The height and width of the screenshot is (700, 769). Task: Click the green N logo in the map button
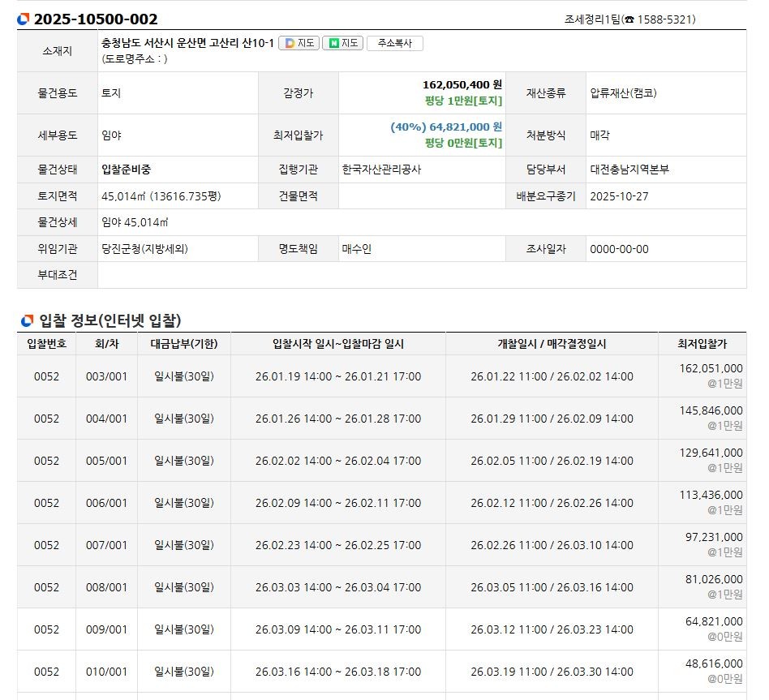point(332,43)
